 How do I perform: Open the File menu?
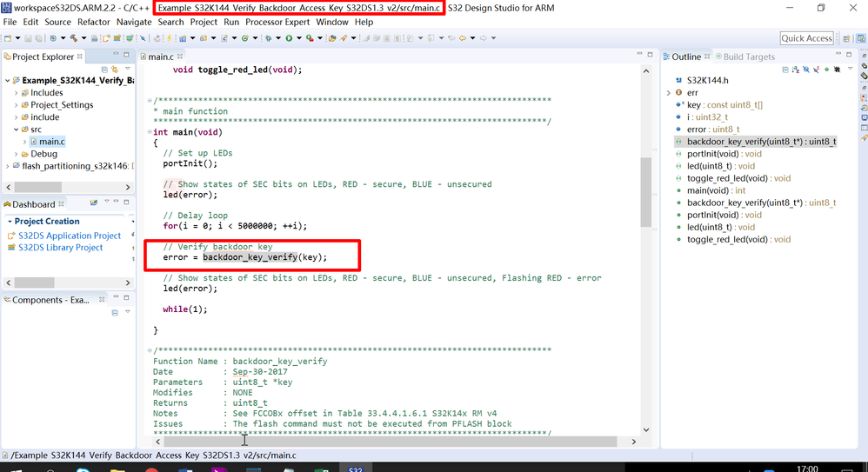tap(10, 22)
